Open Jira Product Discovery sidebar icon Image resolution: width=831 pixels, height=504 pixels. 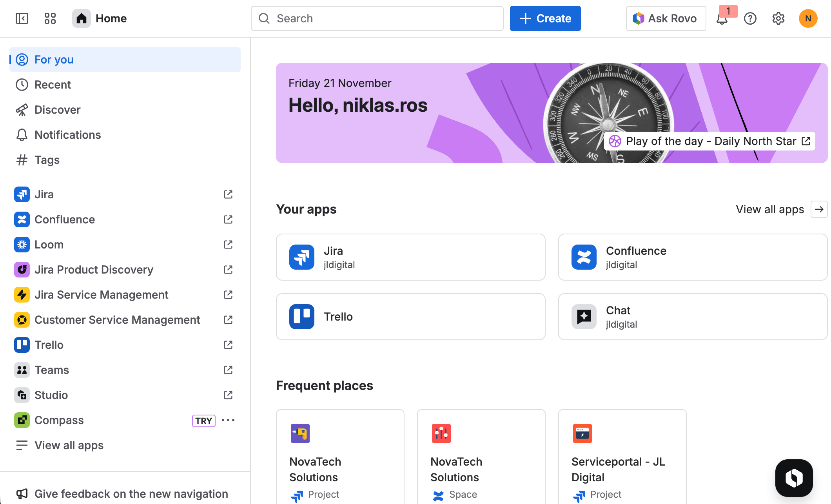pos(22,270)
